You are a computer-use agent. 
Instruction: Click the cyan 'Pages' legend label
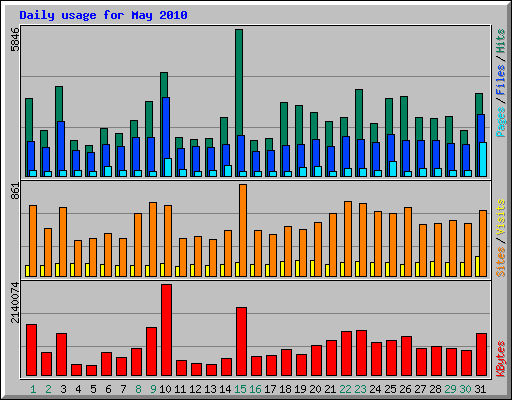click(500, 122)
